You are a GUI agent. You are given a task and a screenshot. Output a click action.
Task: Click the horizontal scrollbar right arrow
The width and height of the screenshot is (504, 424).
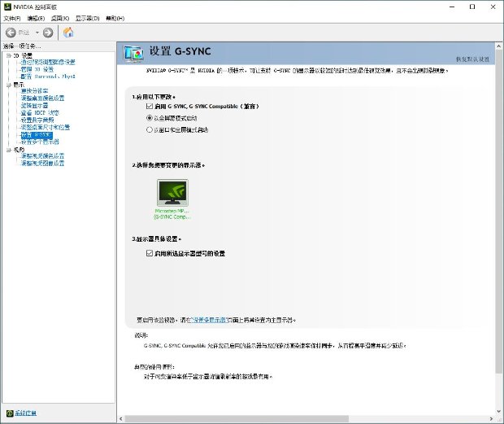point(491,419)
